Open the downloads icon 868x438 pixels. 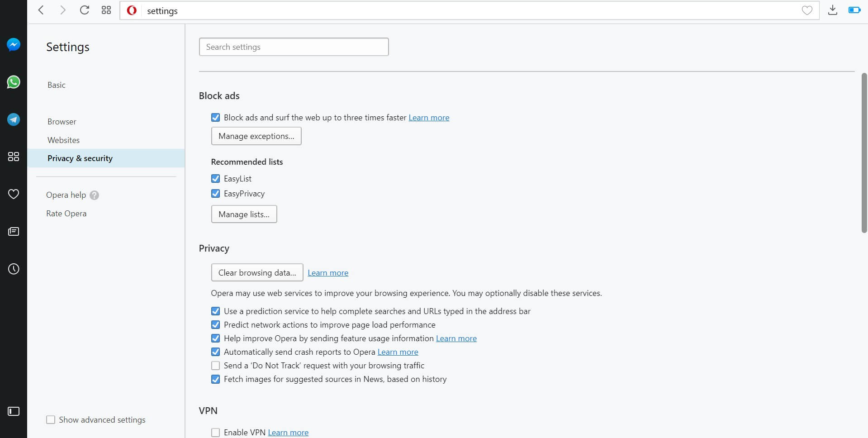click(x=832, y=10)
